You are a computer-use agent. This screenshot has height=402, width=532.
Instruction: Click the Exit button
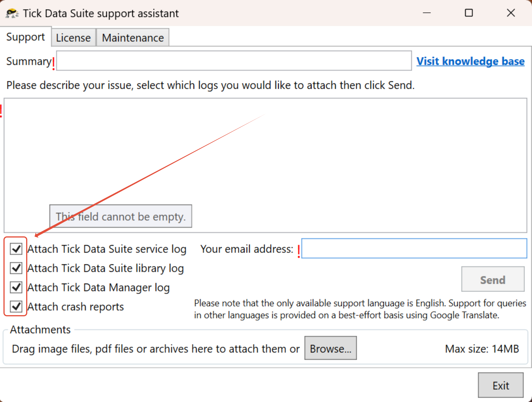click(501, 385)
